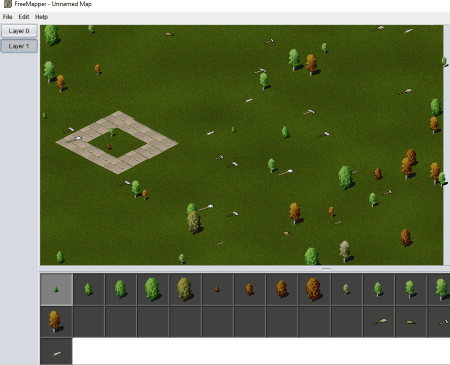The image size is (450, 365).
Task: Activate Layer 1
Action: click(x=19, y=46)
